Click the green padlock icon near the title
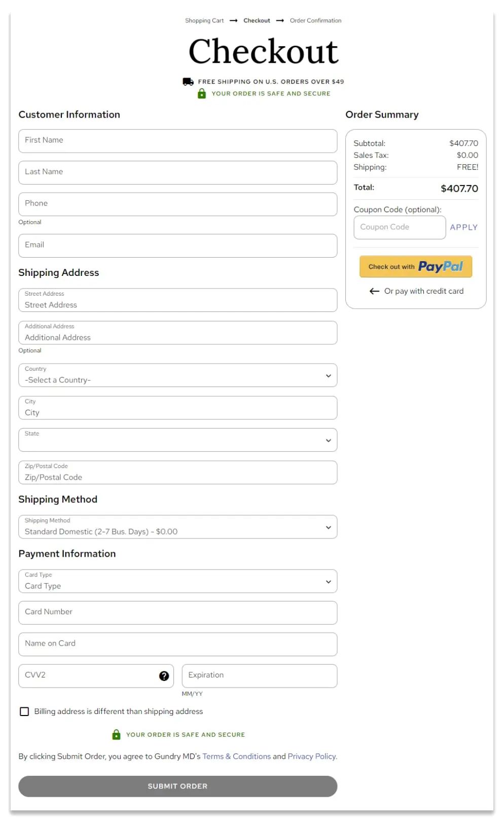 pos(202,94)
